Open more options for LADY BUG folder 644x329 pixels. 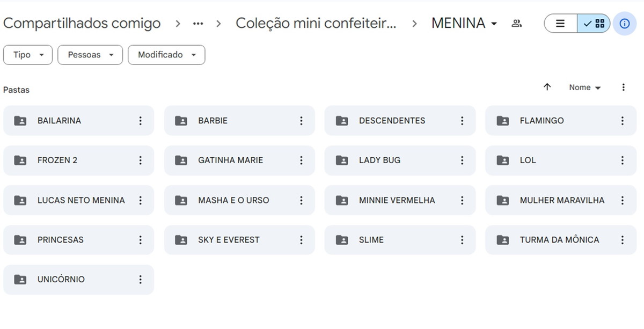pyautogui.click(x=462, y=160)
